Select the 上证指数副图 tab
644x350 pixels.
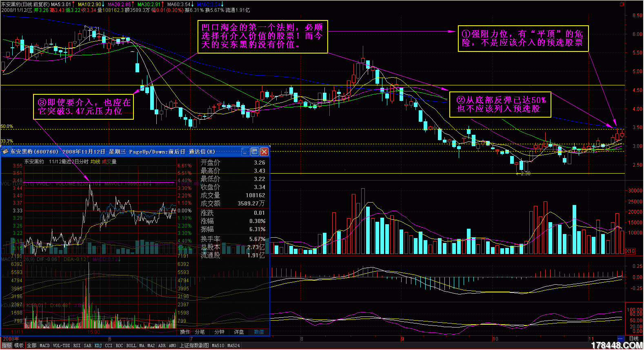(x=194, y=346)
